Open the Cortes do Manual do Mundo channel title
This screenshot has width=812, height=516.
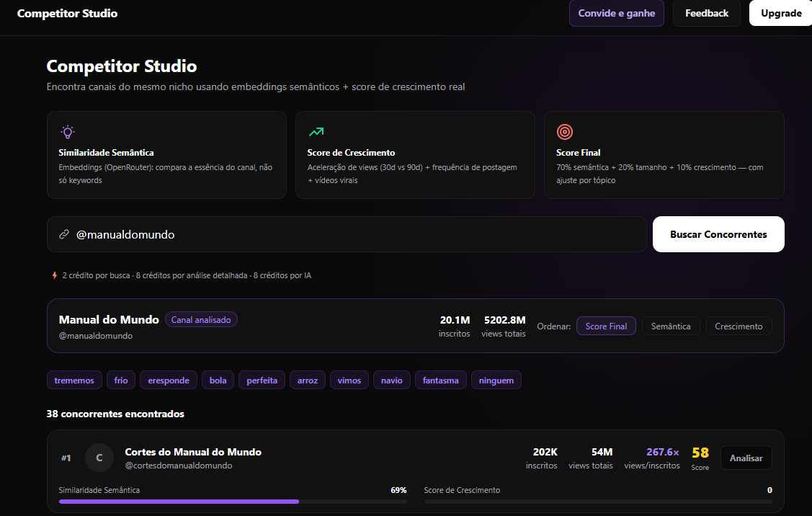[x=193, y=452]
